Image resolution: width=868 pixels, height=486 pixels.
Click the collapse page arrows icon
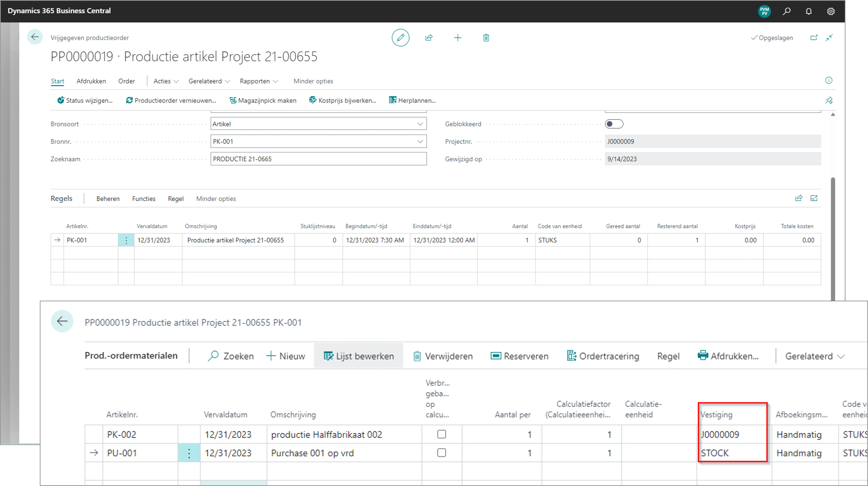coord(829,38)
